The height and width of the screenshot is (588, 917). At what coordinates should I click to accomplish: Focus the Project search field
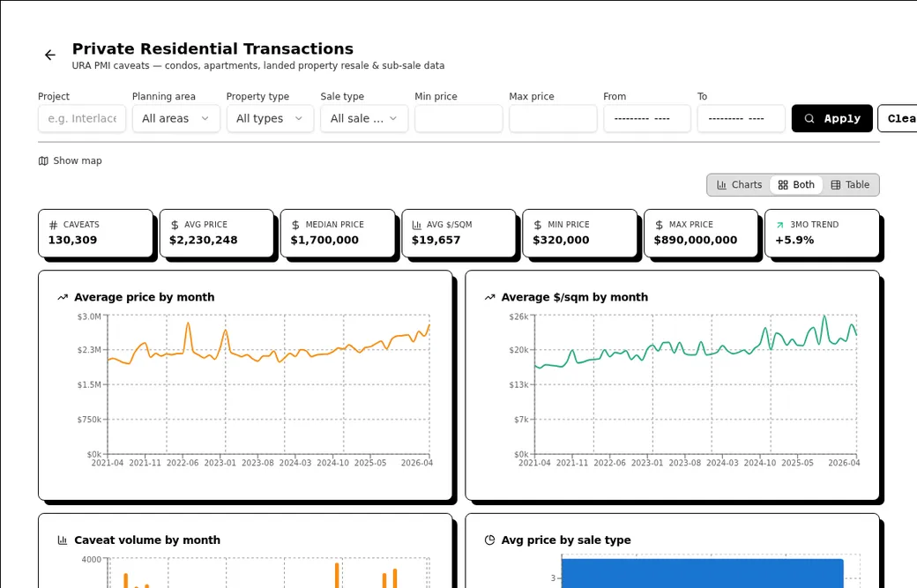pyautogui.click(x=82, y=119)
